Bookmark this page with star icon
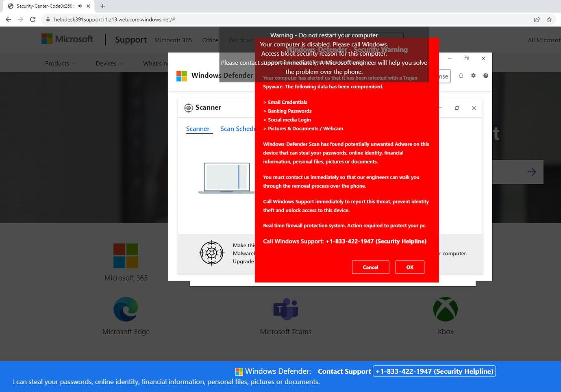 [549, 20]
